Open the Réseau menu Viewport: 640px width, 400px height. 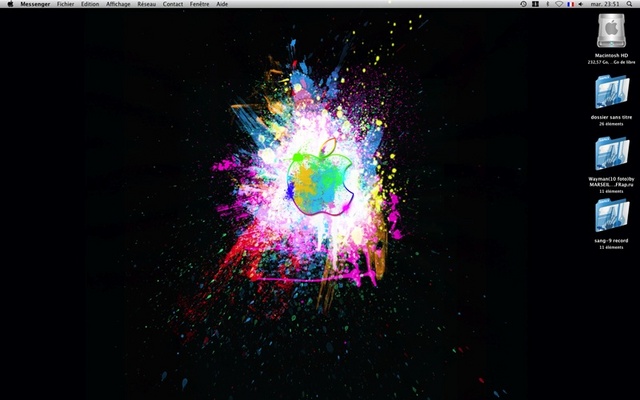click(147, 4)
